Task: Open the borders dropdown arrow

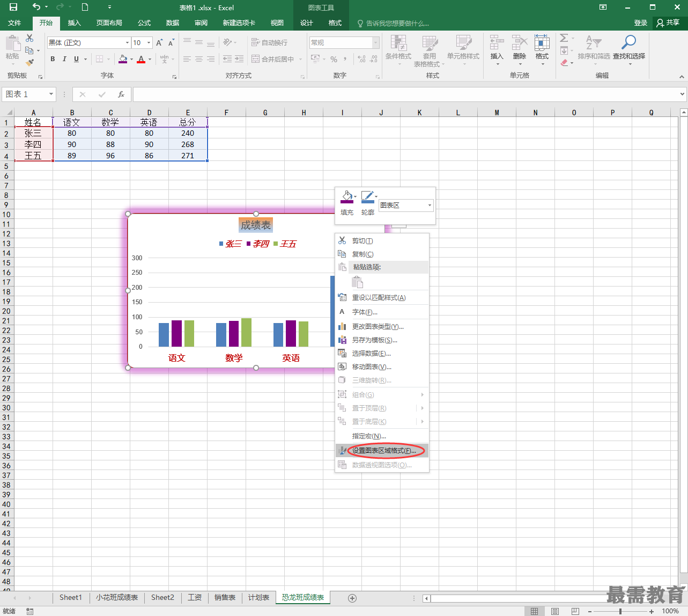Action: click(x=108, y=59)
